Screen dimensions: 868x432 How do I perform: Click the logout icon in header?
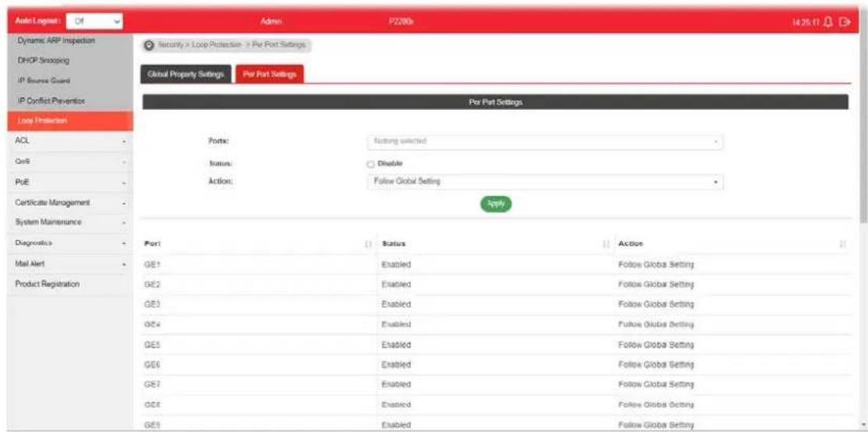(x=845, y=22)
